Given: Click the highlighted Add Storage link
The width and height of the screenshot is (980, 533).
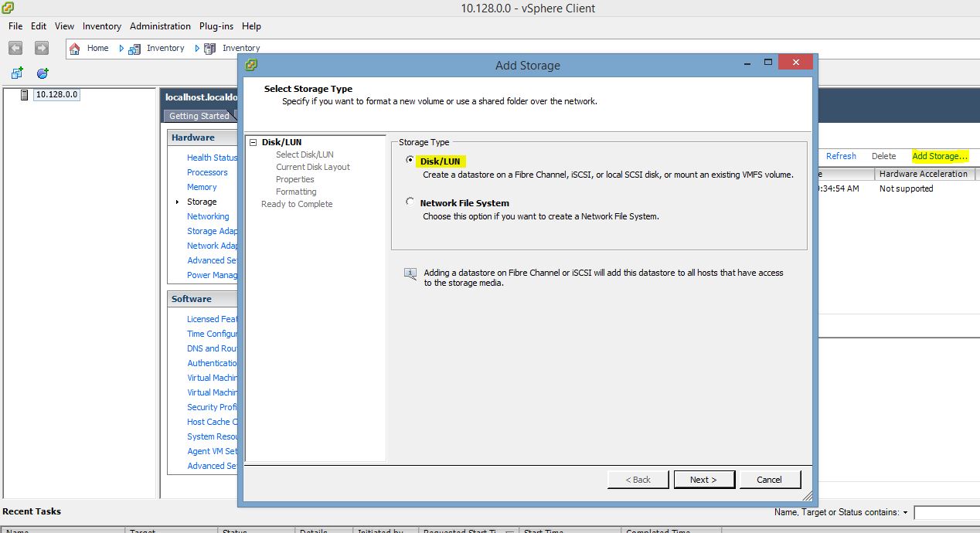Looking at the screenshot, I should pyautogui.click(x=941, y=155).
